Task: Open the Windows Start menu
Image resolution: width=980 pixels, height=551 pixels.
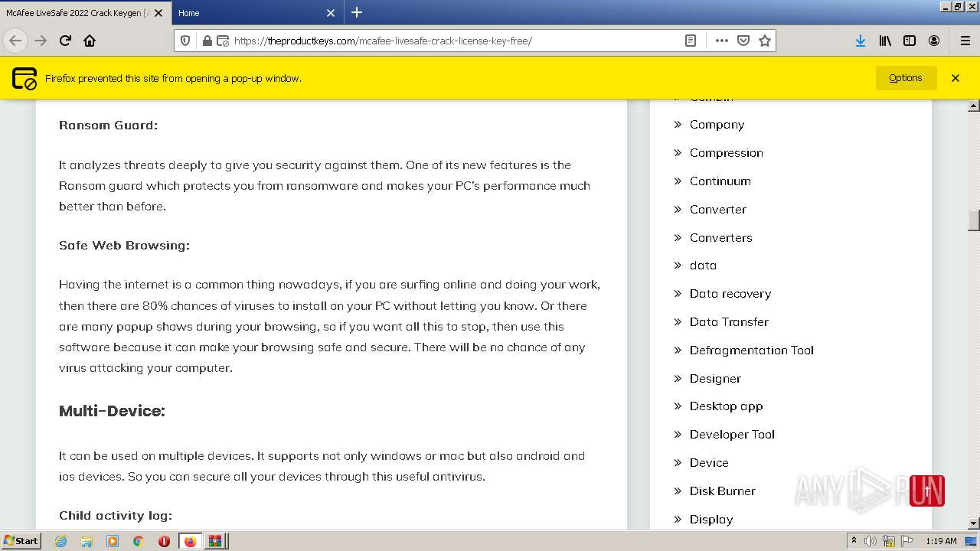Action: coord(21,541)
